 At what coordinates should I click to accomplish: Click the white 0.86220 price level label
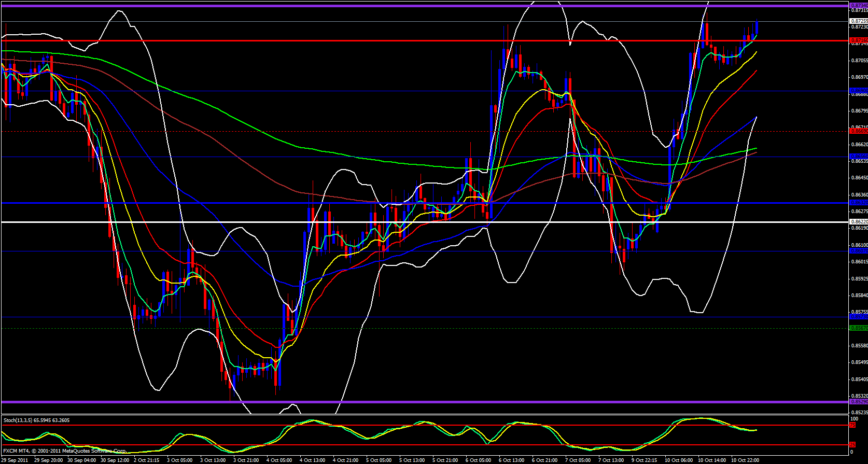(x=858, y=222)
